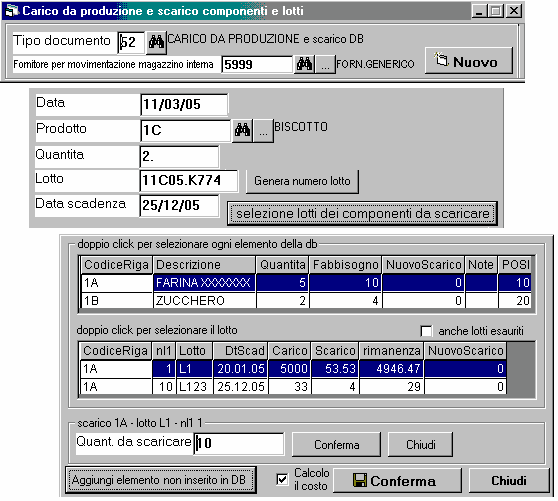Open ellipsis browse button beside Prodotto field
This screenshot has height=501, width=558.
click(263, 131)
